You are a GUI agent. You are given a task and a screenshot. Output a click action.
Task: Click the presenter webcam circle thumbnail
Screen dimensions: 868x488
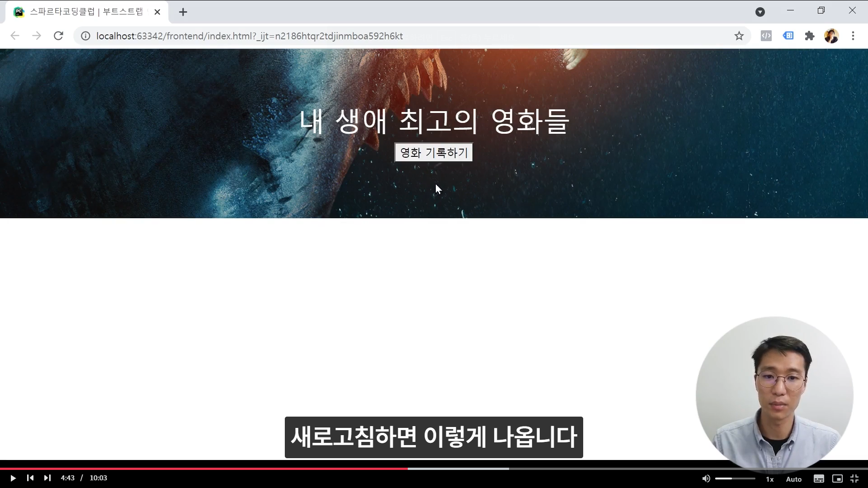coord(774,394)
